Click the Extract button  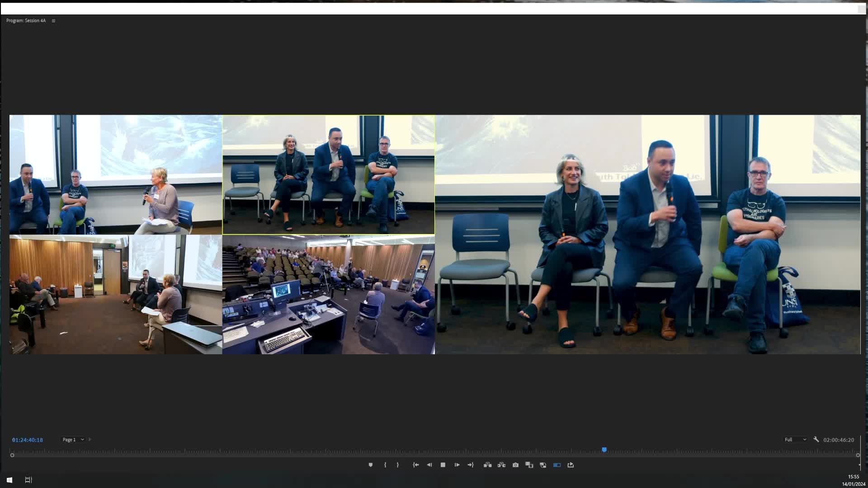pos(501,465)
